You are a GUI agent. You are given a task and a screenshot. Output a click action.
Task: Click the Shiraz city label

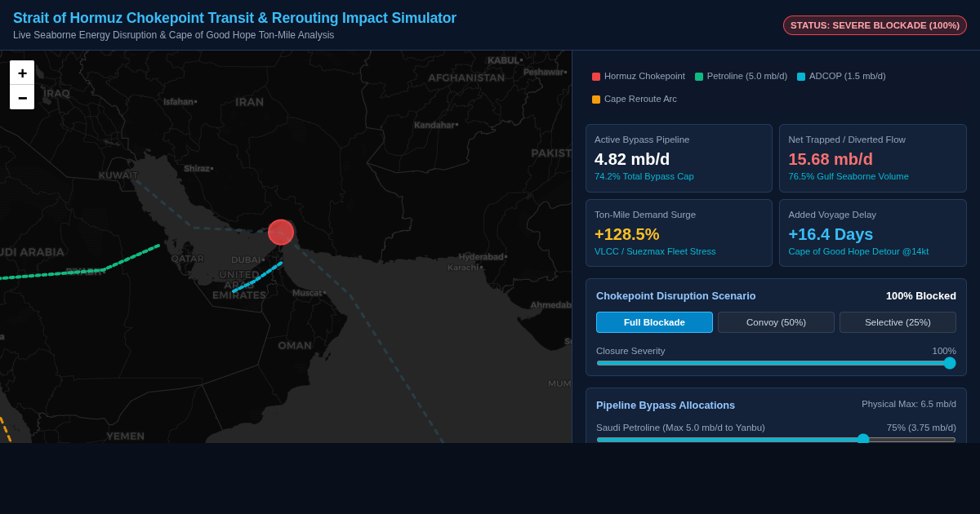pyautogui.click(x=198, y=168)
